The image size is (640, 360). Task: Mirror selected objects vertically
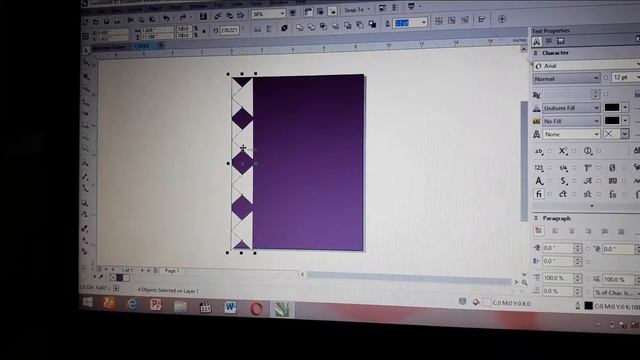pos(269,29)
